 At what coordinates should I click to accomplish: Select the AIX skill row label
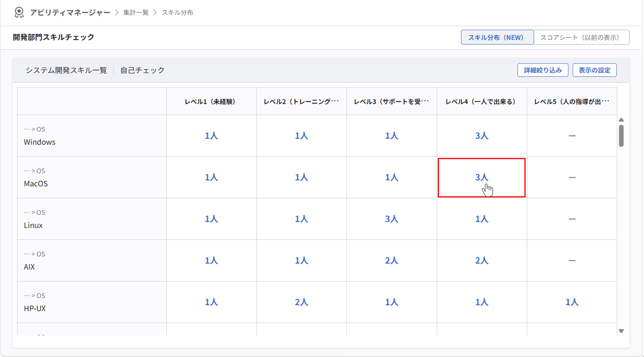[x=29, y=267]
